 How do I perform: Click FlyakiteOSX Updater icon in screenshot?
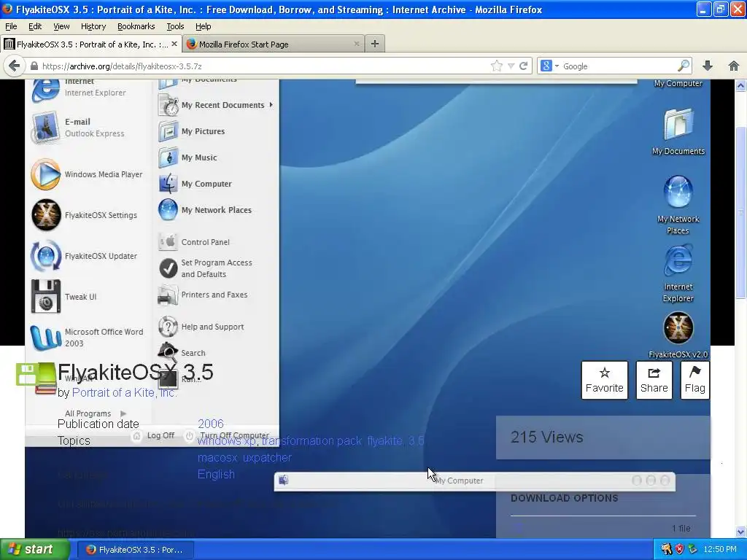coord(46,256)
